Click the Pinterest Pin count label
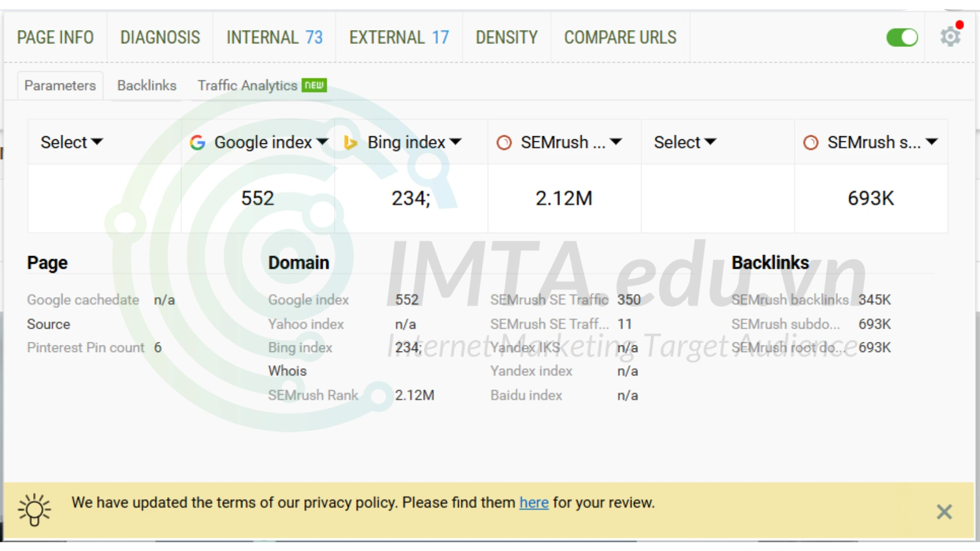Viewport: 980px width, 551px height. click(x=86, y=347)
